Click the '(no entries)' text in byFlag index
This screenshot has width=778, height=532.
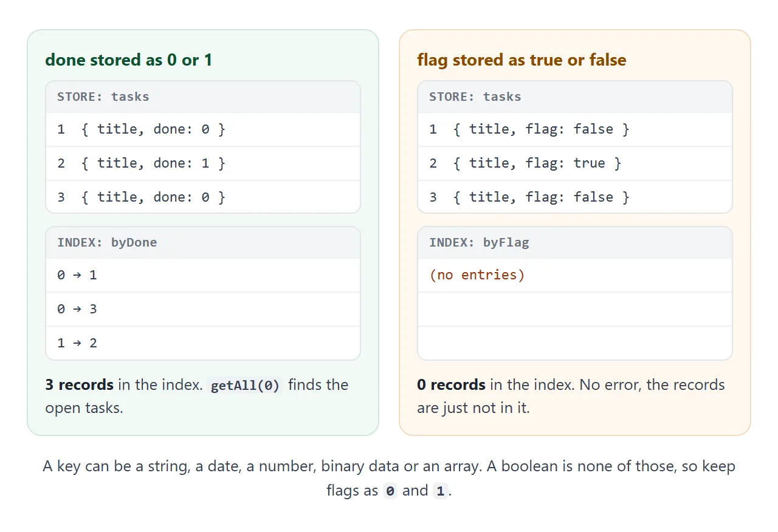click(x=477, y=275)
